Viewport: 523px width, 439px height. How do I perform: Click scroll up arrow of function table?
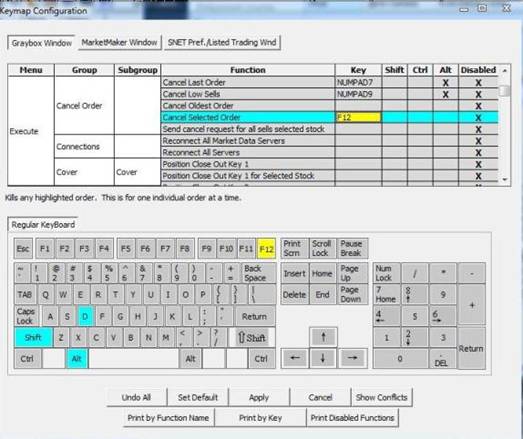coord(505,70)
